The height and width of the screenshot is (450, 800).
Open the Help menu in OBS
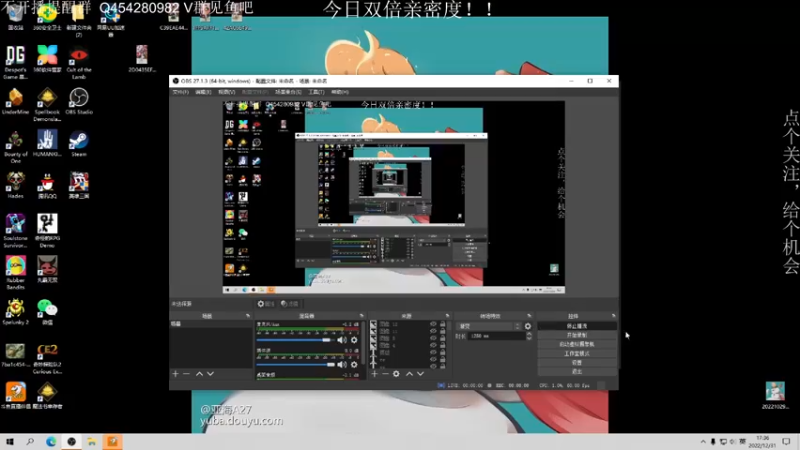340,92
